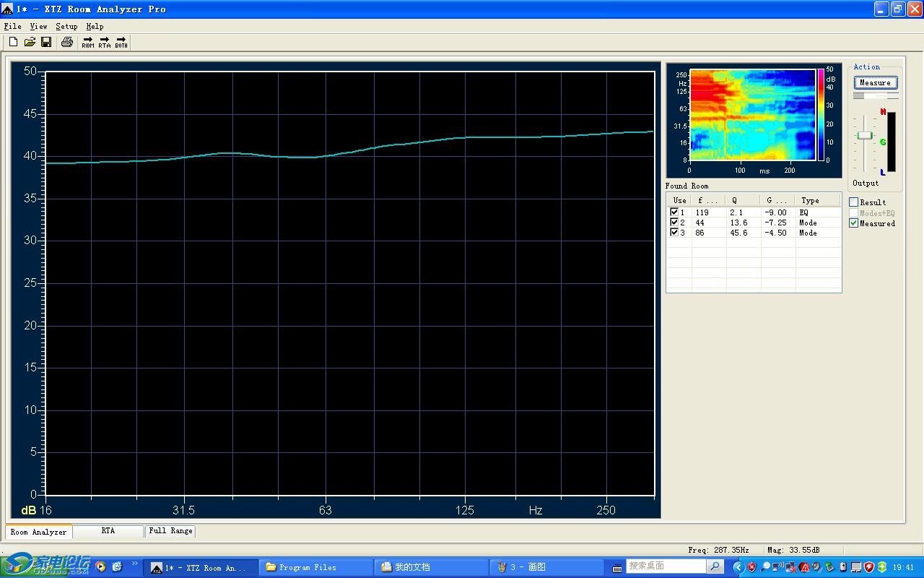Image resolution: width=924 pixels, height=578 pixels.
Task: Open the Help menu
Action: point(95,26)
